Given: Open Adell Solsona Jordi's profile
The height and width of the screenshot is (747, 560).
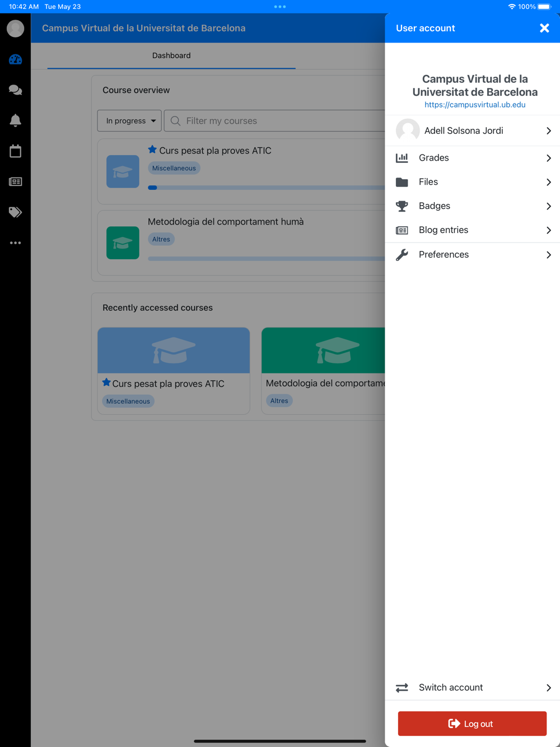Looking at the screenshot, I should coord(473,130).
